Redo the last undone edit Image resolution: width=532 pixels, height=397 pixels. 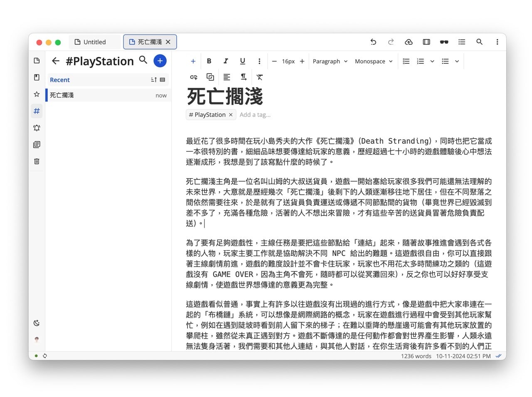point(391,42)
